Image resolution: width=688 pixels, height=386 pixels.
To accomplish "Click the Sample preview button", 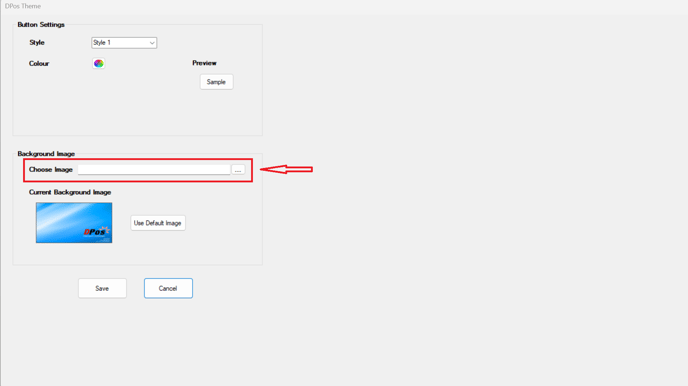I will (x=216, y=82).
